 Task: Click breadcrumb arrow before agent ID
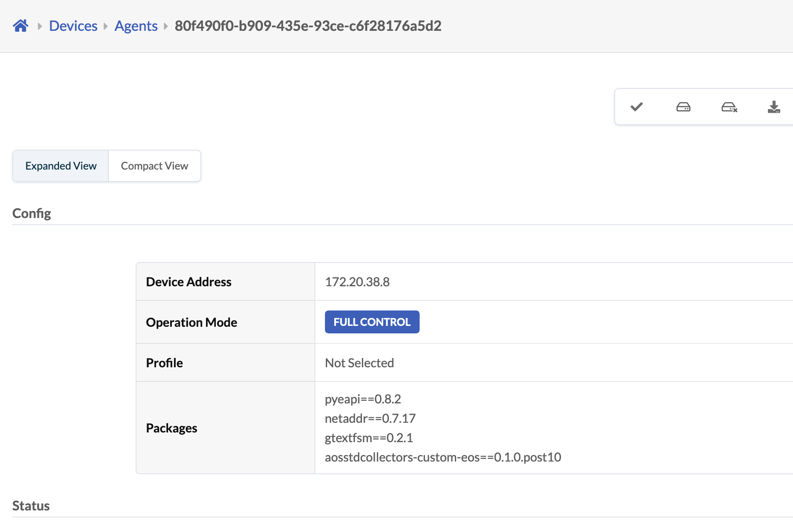[x=166, y=26]
